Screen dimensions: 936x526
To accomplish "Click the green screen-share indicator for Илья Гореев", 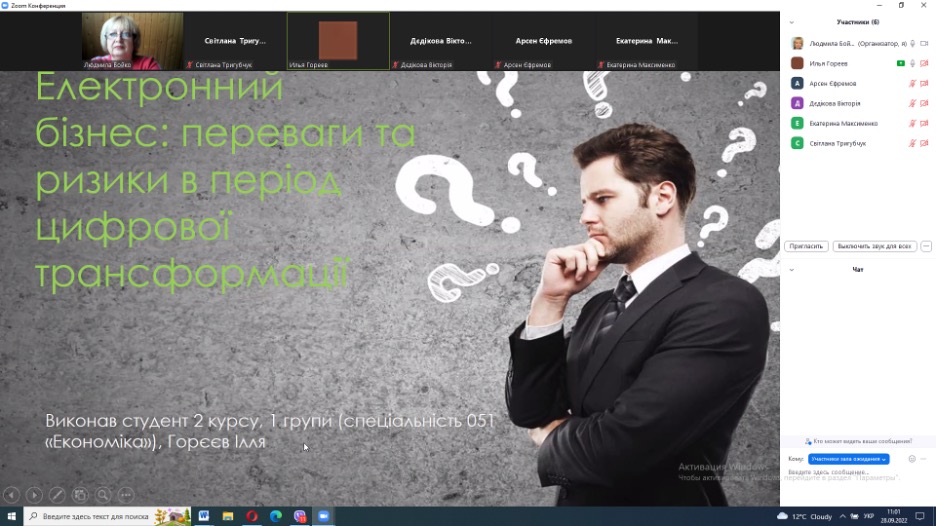I will (x=900, y=63).
